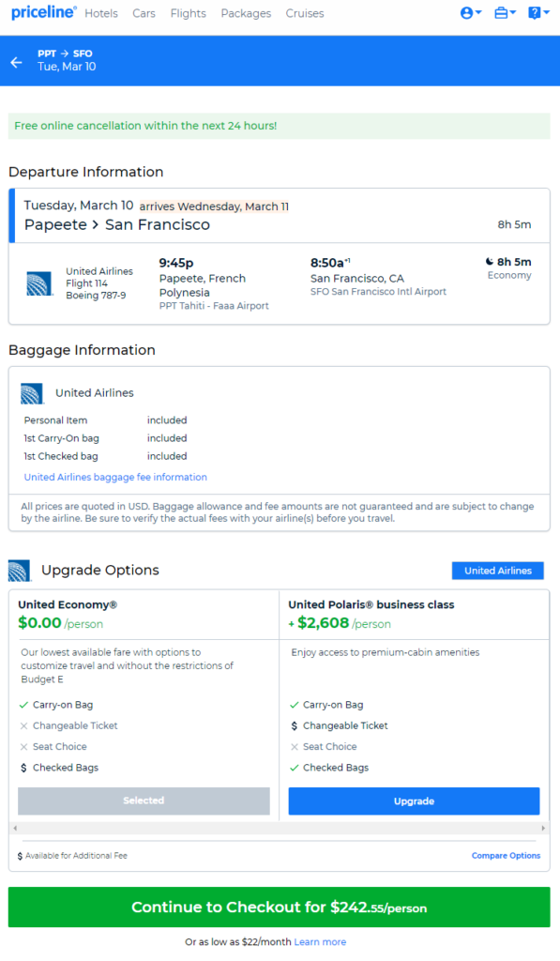The height and width of the screenshot is (961, 560).
Task: Open United Airlines baggage fee information link
Action: 115,477
